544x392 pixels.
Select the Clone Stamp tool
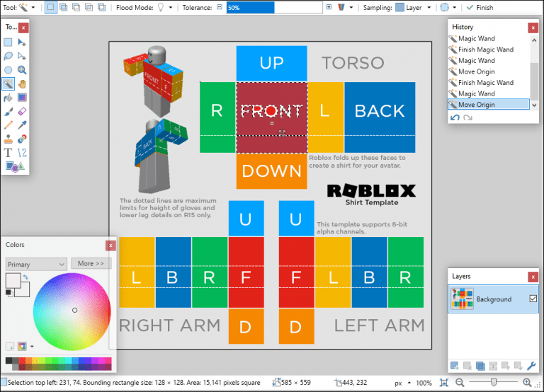pos(8,139)
